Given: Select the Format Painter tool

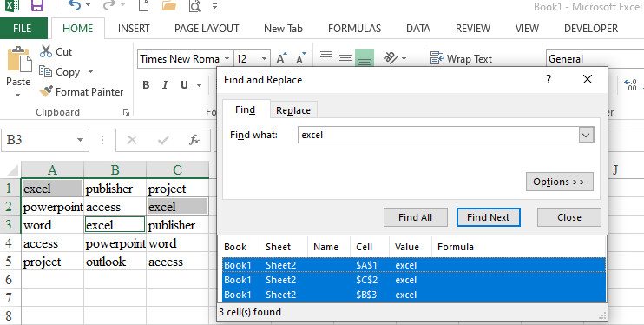Looking at the screenshot, I should click(82, 92).
